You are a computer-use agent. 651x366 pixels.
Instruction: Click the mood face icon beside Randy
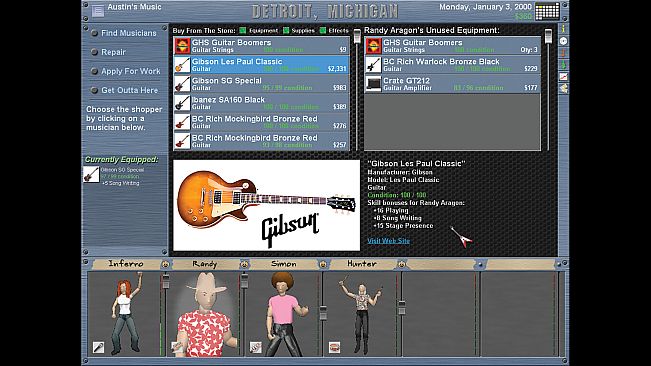244,264
